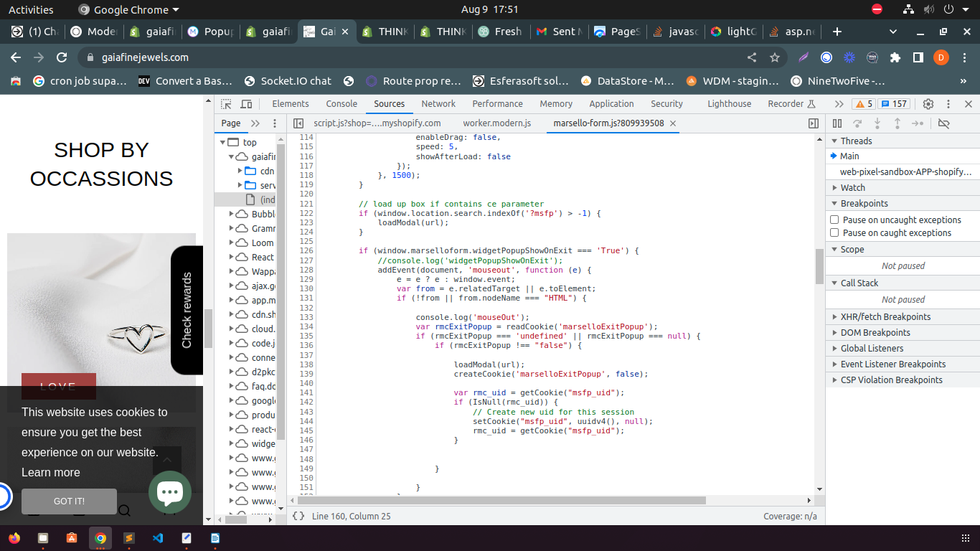Hide the file navigator sidebar icon
Screen dimensions: 980x551
tap(299, 123)
